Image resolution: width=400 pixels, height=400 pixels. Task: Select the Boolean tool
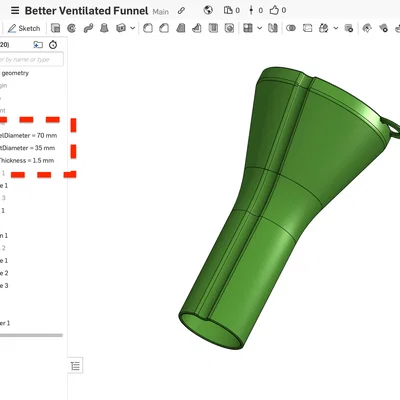point(291,28)
